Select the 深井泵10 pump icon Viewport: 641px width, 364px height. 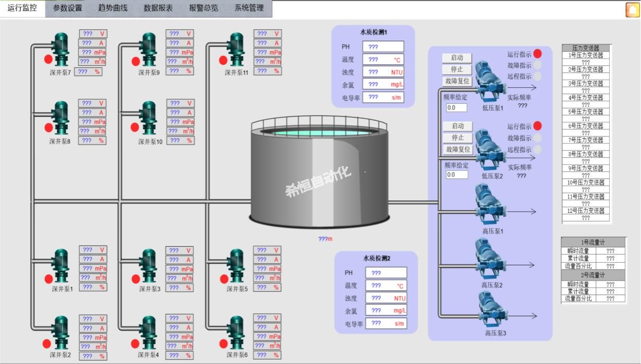click(x=149, y=119)
